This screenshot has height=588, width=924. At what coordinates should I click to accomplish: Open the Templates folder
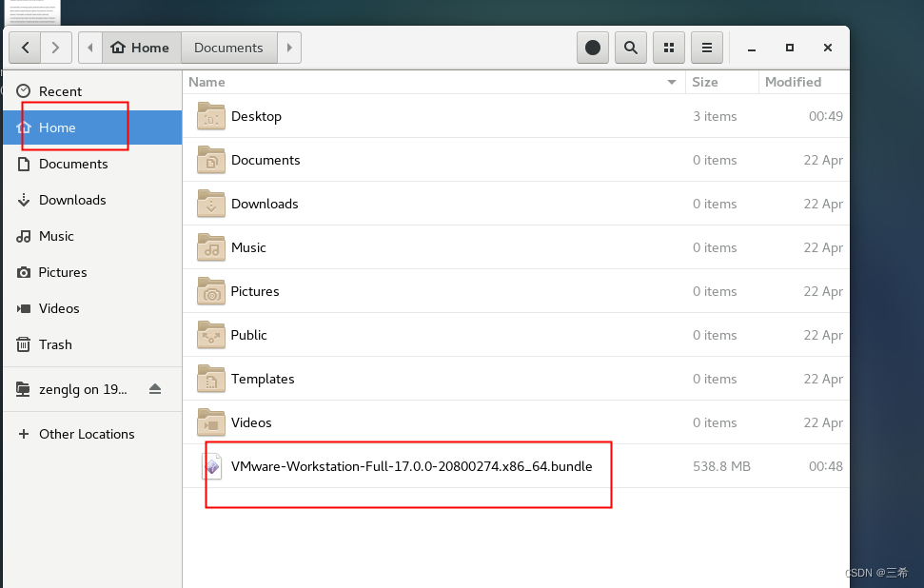(263, 379)
